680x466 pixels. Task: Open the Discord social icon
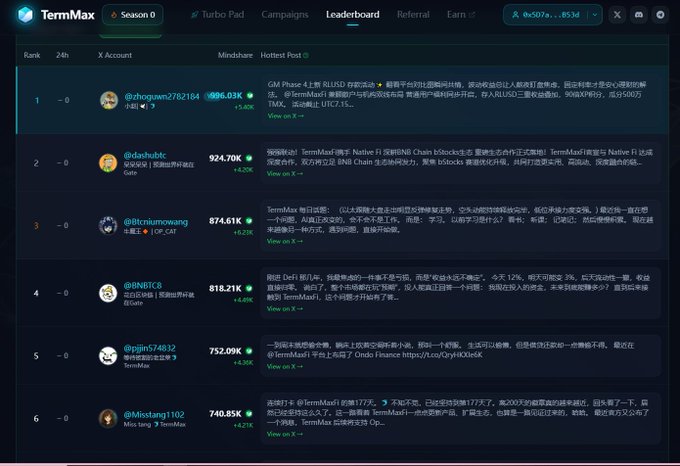(x=638, y=15)
